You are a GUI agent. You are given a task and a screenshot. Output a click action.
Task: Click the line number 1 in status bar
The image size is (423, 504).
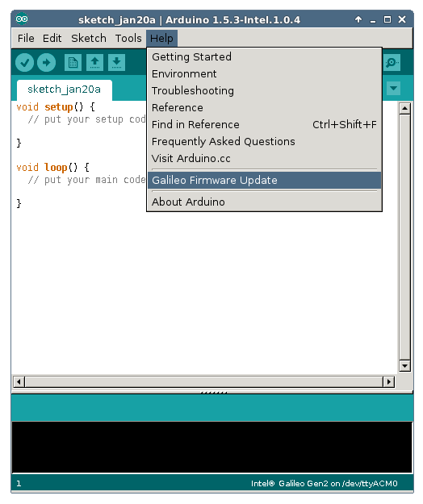[x=19, y=484]
